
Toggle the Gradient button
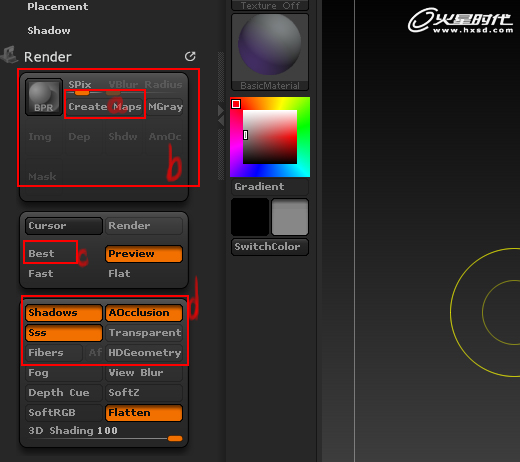[270, 187]
